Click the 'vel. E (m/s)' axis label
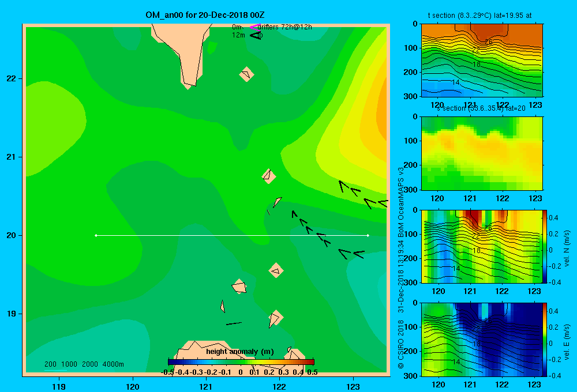The height and width of the screenshot is (392, 577). (567, 342)
